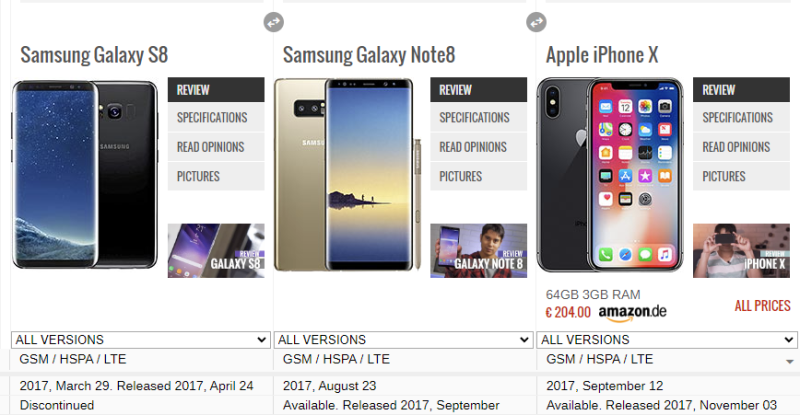Click swap icon between Galaxy S8 and Note8
The image size is (800, 415).
pyautogui.click(x=273, y=22)
